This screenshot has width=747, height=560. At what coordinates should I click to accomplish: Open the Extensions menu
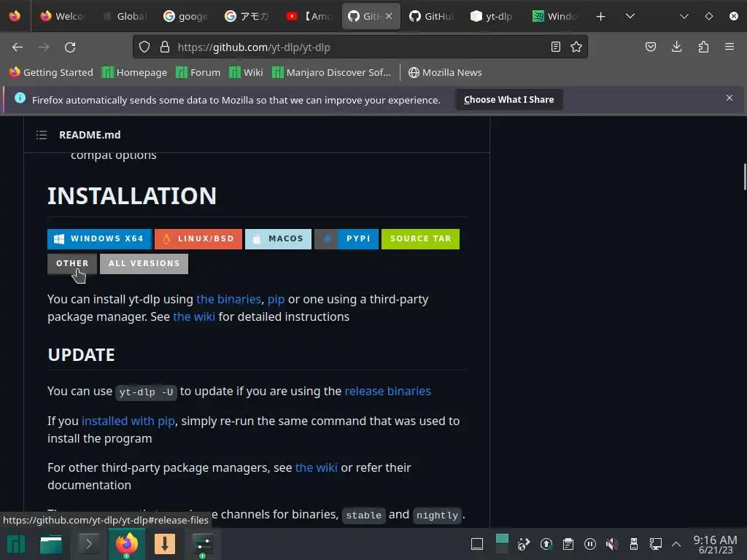[x=703, y=47]
